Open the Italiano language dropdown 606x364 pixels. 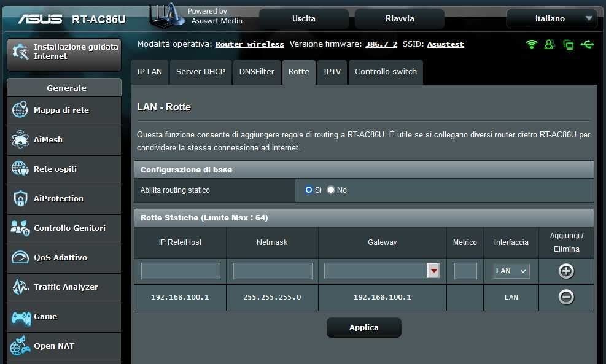click(551, 19)
